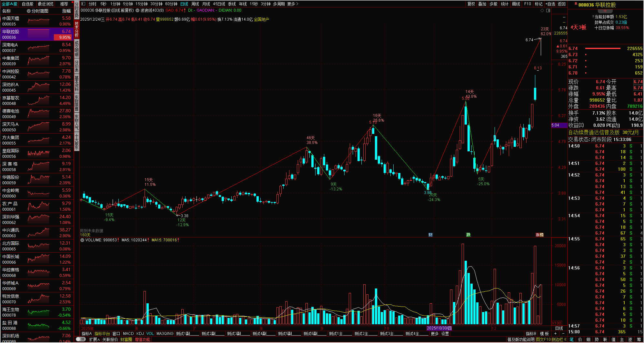The width and height of the screenshot is (644, 343).
Task: Expand the VOLUME indicator dropdown arrow
Action: 82,240
